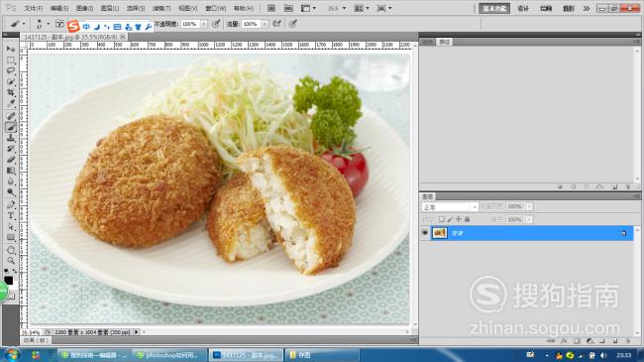Switch to 摄影 workspace
Viewport: 644px width, 362px height.
coord(569,8)
